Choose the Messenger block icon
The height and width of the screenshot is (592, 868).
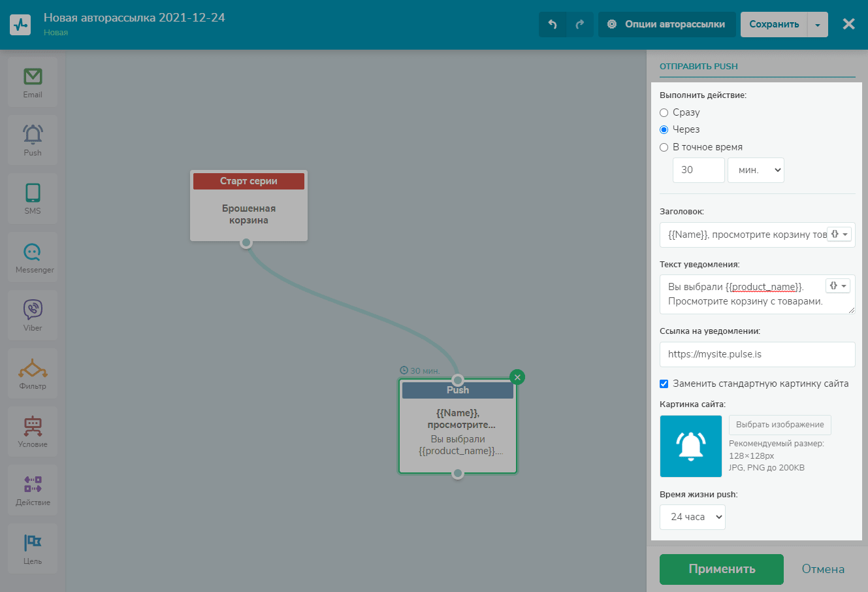33,257
